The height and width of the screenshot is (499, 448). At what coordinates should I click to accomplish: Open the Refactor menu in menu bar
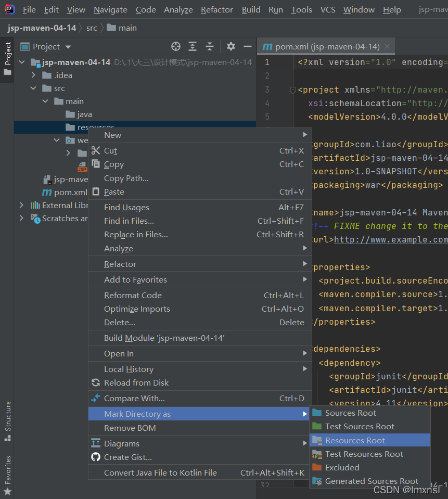tap(216, 10)
